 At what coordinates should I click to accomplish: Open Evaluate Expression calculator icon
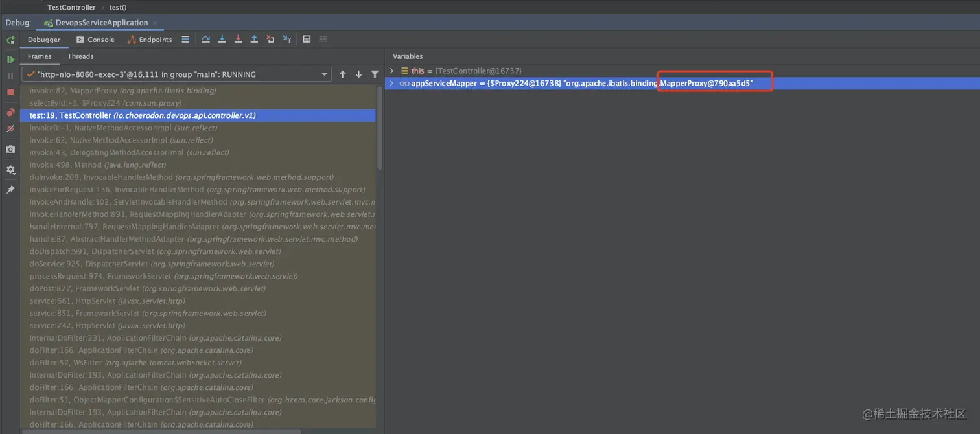[307, 40]
